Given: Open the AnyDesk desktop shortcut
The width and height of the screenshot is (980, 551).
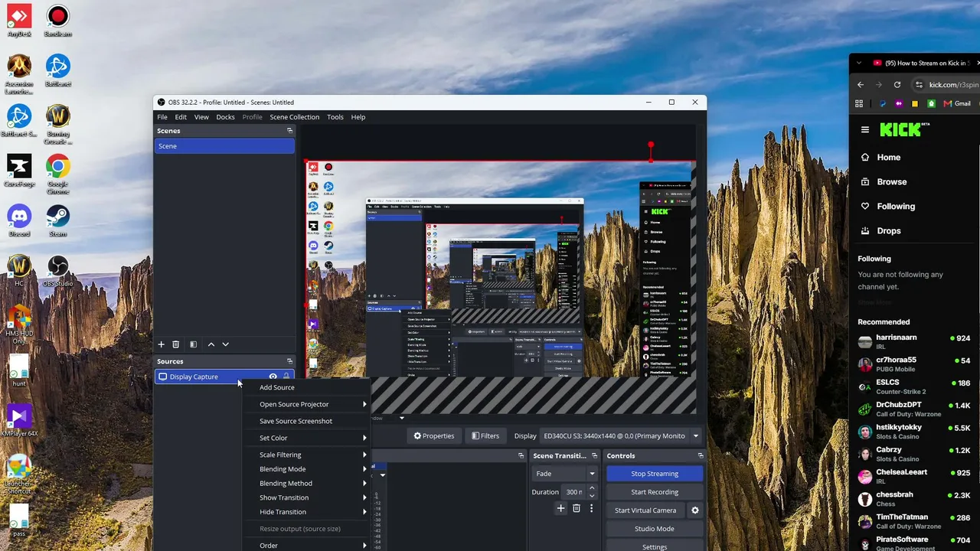Looking at the screenshot, I should point(19,21).
